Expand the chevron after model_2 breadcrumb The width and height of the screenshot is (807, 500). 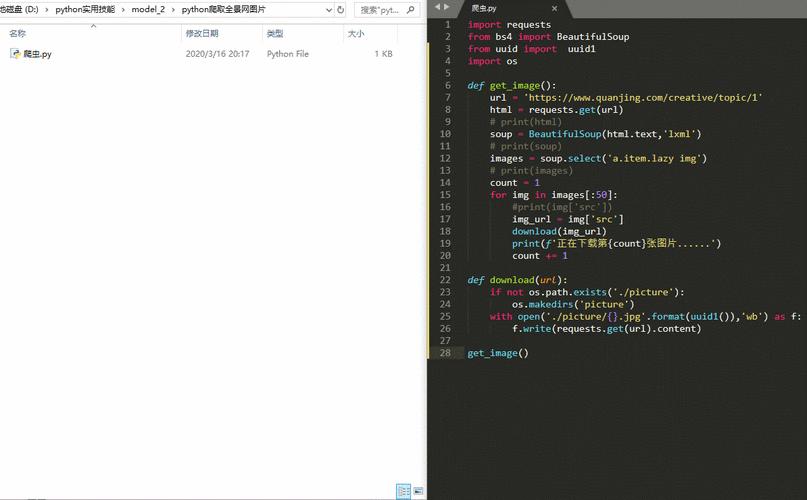coord(173,10)
